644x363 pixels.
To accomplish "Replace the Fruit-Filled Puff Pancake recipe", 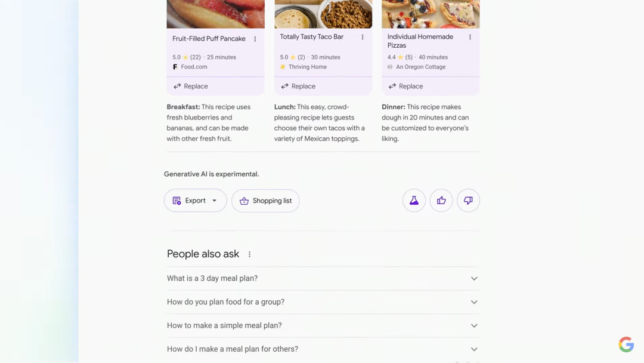I will (x=191, y=86).
